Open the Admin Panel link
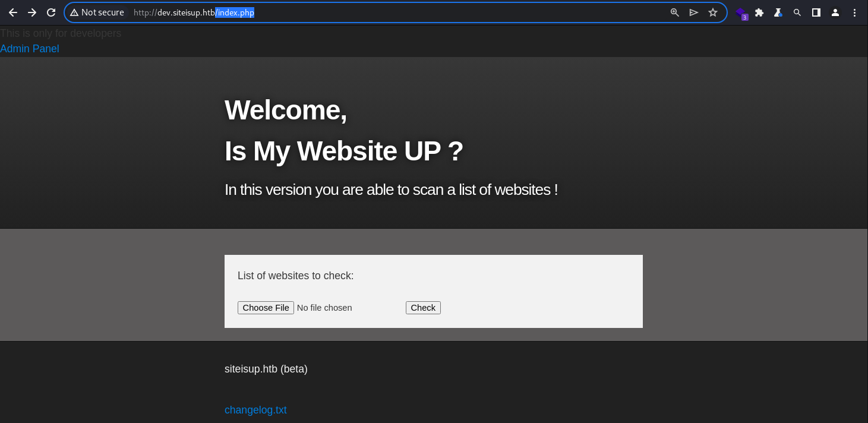 30,49
